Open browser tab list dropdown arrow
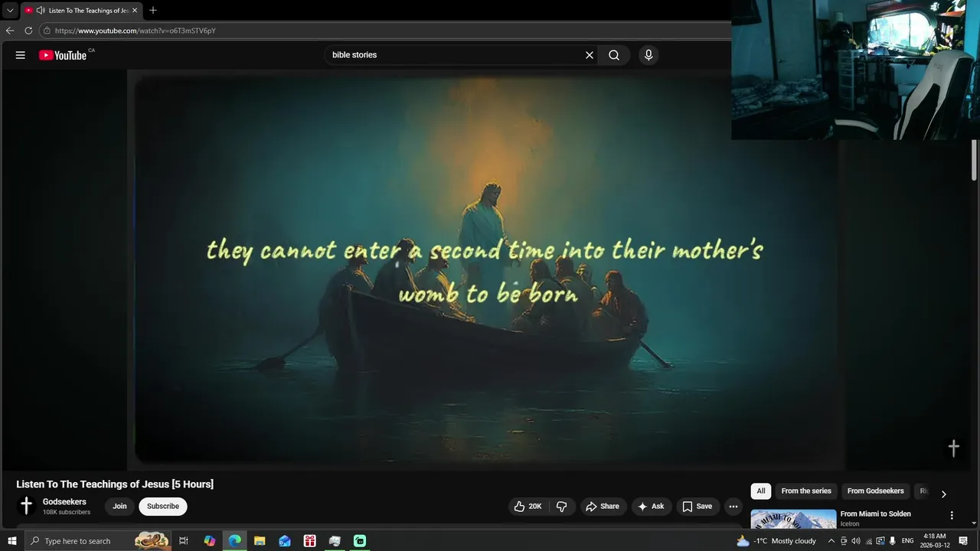 point(10,11)
